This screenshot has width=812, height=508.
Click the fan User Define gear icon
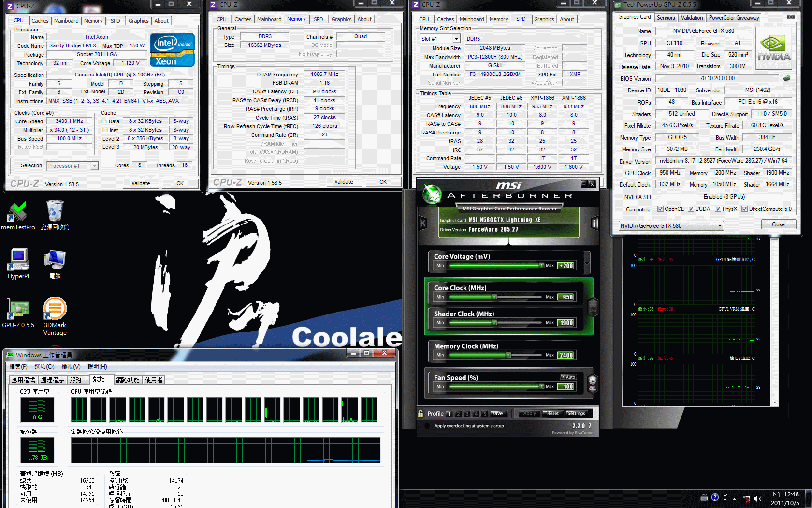click(x=592, y=383)
